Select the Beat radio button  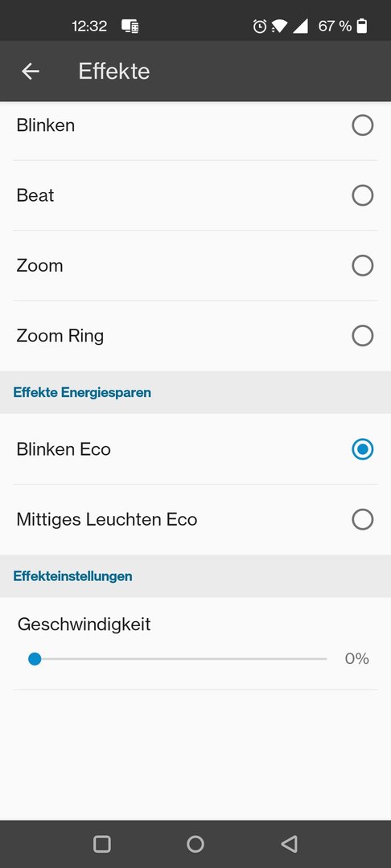(x=363, y=195)
